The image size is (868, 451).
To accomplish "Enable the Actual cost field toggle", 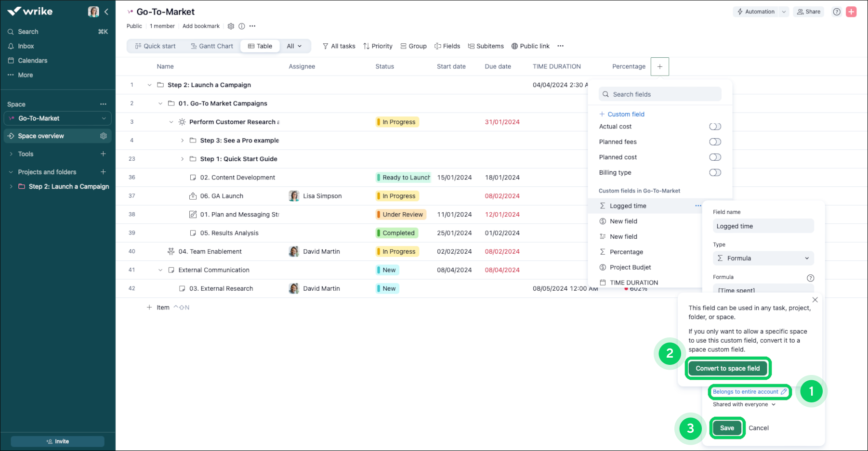I will tap(715, 127).
